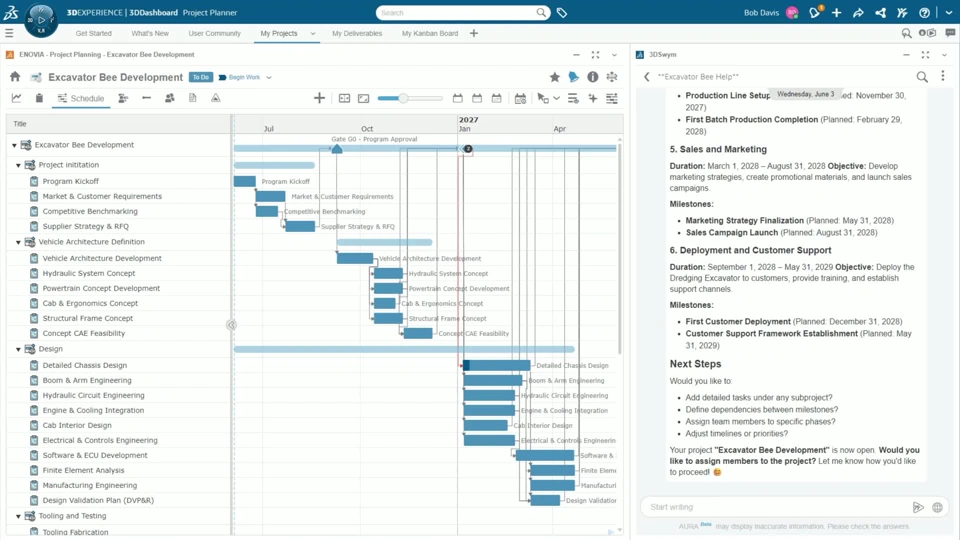Click the plus add icon in top bar
Image resolution: width=960 pixels, height=540 pixels.
click(x=836, y=12)
